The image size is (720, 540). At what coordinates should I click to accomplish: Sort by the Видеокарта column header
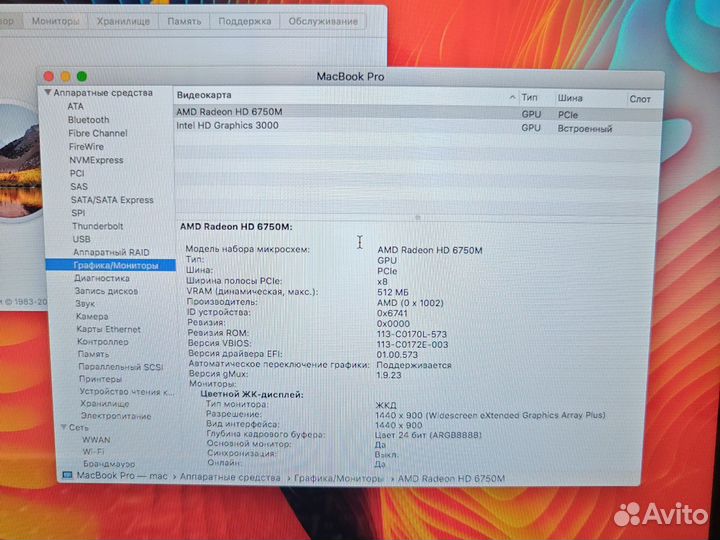click(204, 95)
